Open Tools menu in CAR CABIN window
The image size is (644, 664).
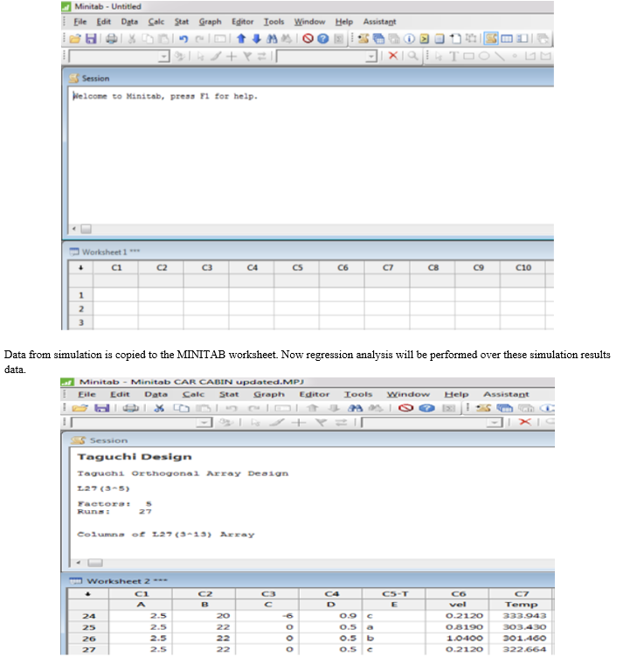(357, 394)
